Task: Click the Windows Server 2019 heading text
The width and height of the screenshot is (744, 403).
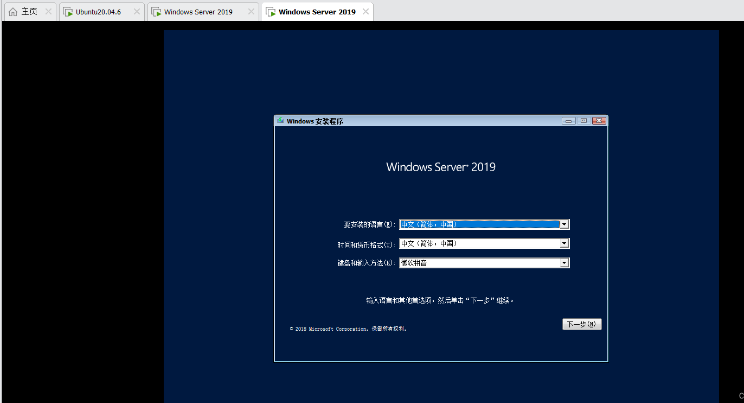Action: pos(441,167)
